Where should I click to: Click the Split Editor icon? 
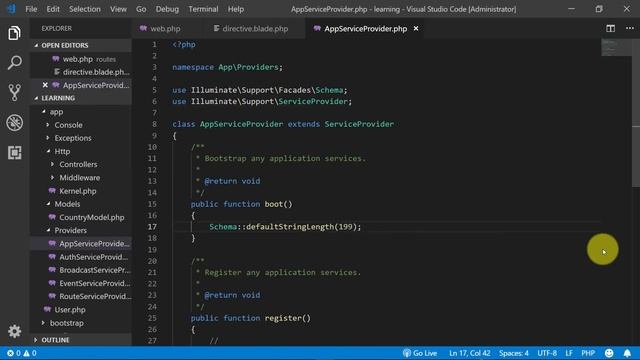610,29
